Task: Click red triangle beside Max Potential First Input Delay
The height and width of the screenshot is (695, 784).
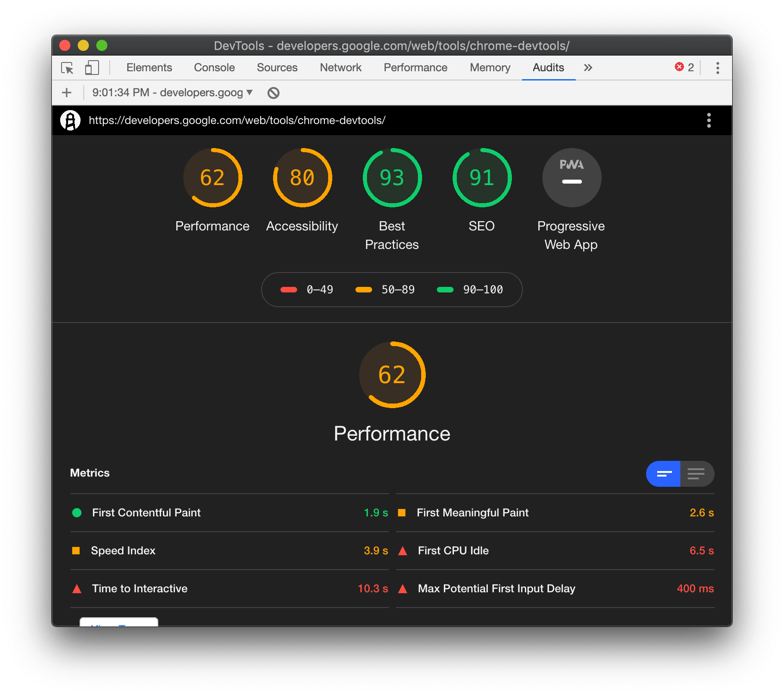Action: (x=403, y=589)
